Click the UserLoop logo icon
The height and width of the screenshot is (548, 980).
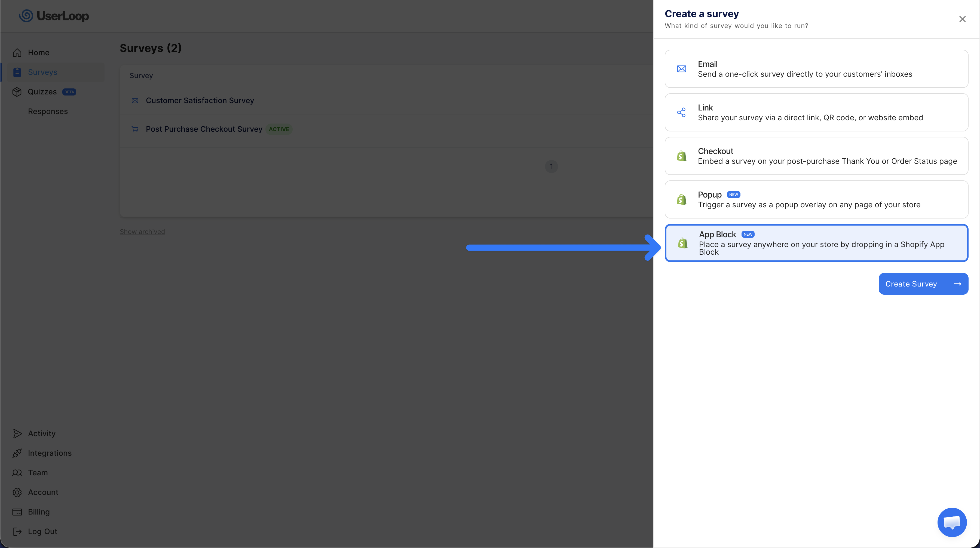[26, 16]
